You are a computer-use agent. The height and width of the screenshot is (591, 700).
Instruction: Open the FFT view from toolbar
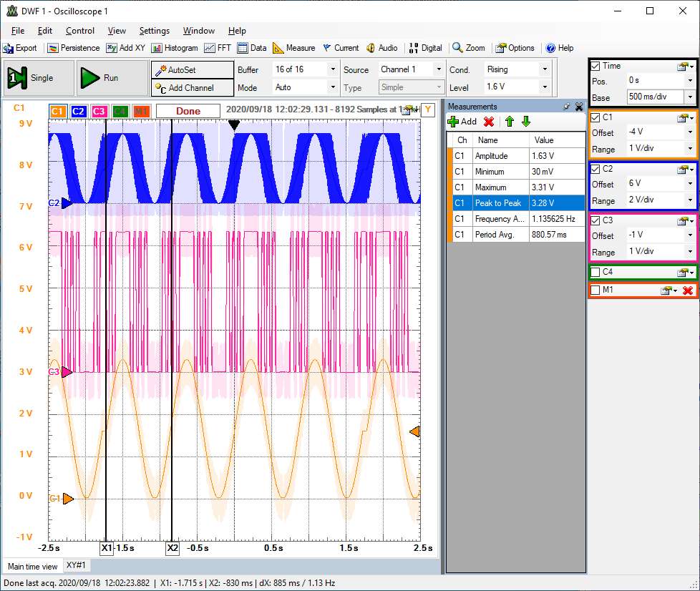coord(218,48)
